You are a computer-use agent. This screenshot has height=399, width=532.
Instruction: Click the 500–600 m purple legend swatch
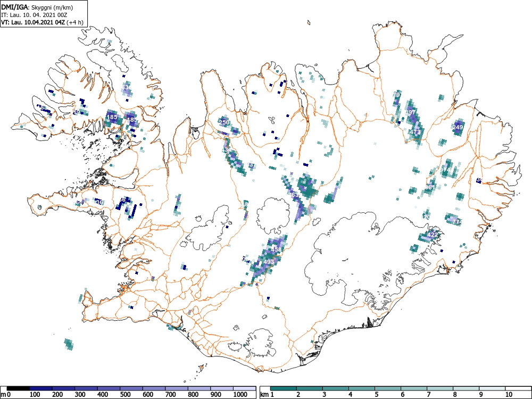tap(131, 388)
